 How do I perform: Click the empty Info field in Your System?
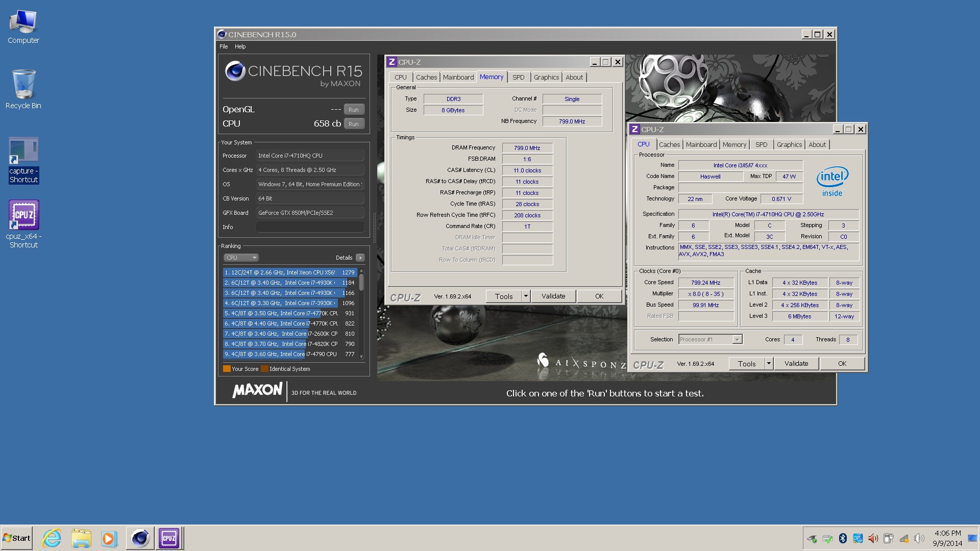click(310, 227)
